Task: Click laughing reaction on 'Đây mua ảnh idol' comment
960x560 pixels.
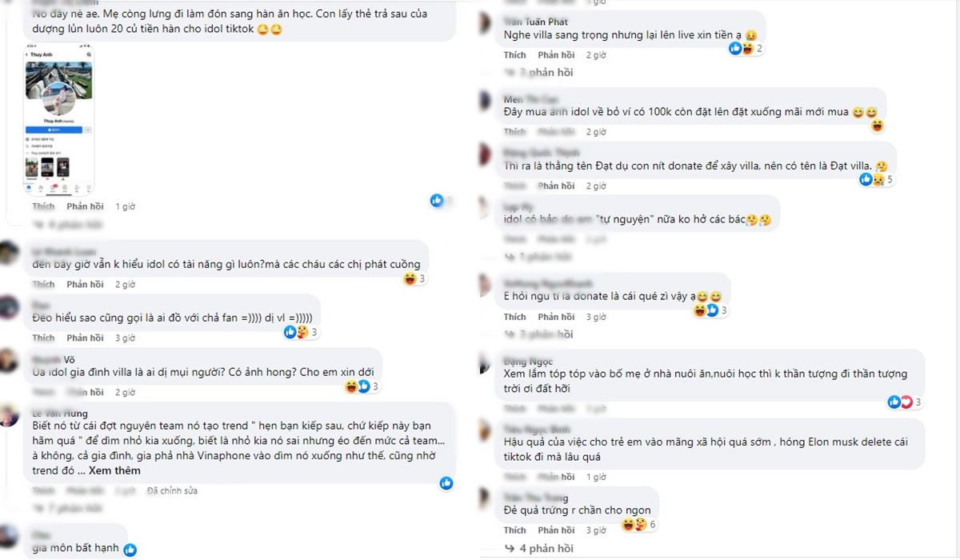Action: tap(878, 125)
